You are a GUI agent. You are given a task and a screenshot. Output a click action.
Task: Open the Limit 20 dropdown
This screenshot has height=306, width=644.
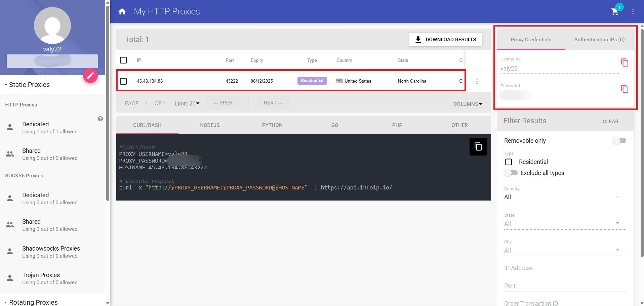click(187, 103)
